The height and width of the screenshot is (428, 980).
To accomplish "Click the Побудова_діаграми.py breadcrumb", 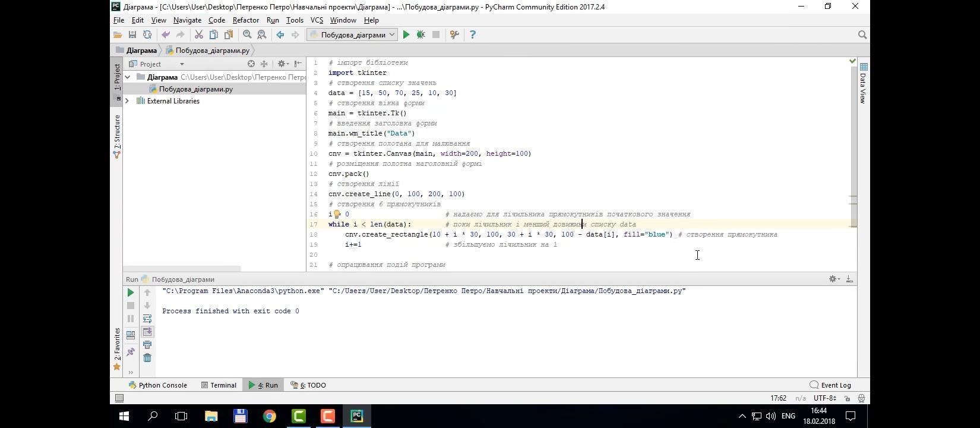I will pyautogui.click(x=208, y=51).
